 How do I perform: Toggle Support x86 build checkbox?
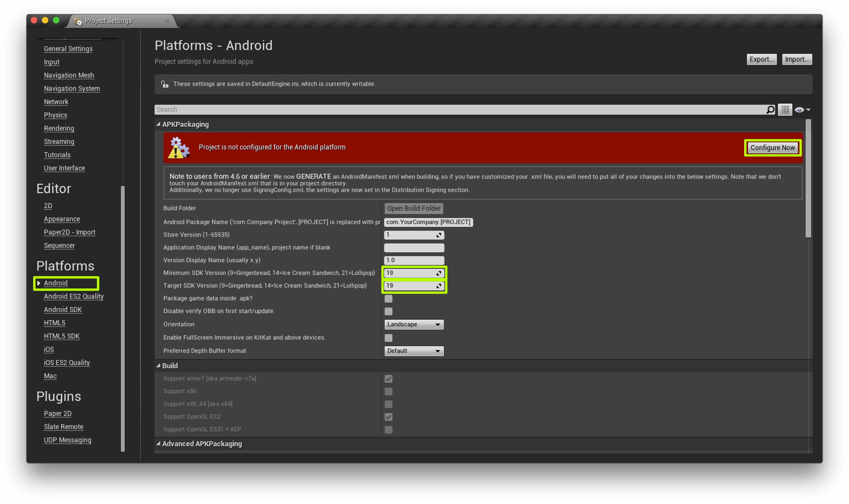pos(389,391)
